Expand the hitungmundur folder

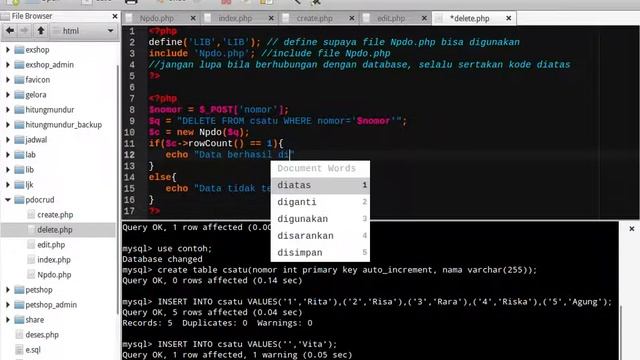click(8, 110)
